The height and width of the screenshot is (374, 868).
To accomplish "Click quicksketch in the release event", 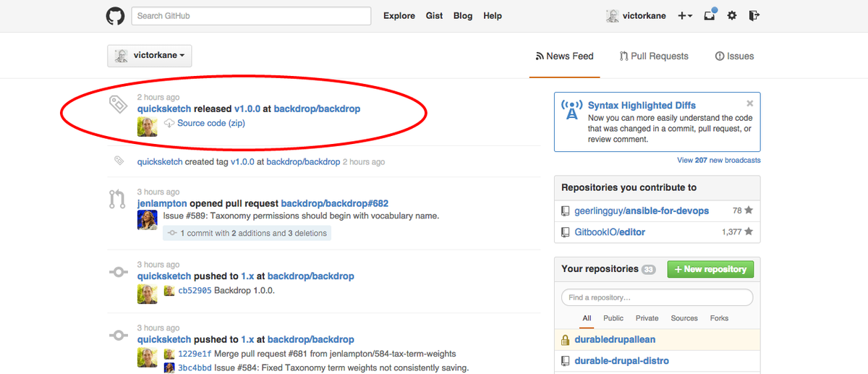I will point(164,109).
